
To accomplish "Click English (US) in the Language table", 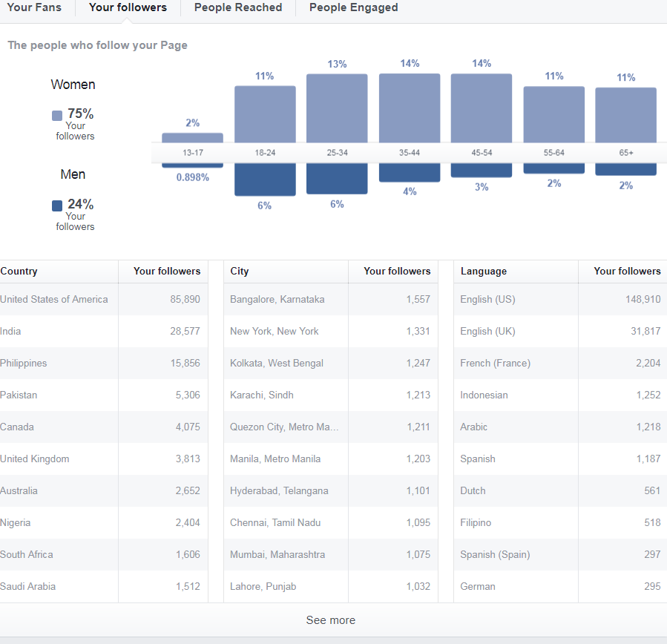I will pos(561,300).
